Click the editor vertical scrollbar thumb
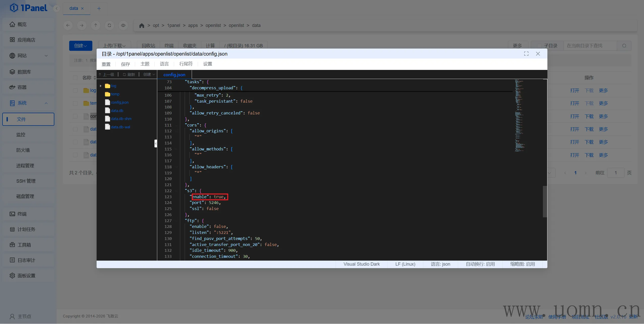 pos(545,201)
